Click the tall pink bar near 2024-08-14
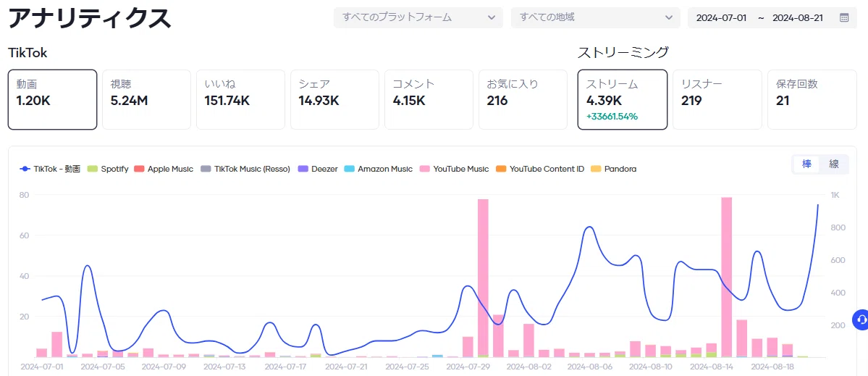The width and height of the screenshot is (868, 376). (x=726, y=277)
